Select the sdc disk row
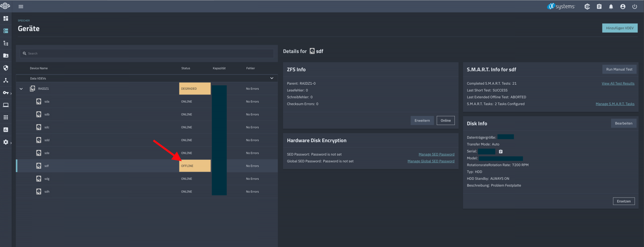The width and height of the screenshot is (644, 247). pyautogui.click(x=147, y=127)
